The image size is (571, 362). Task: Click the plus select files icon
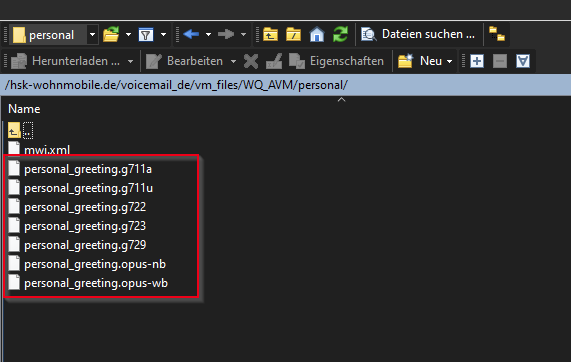(477, 61)
